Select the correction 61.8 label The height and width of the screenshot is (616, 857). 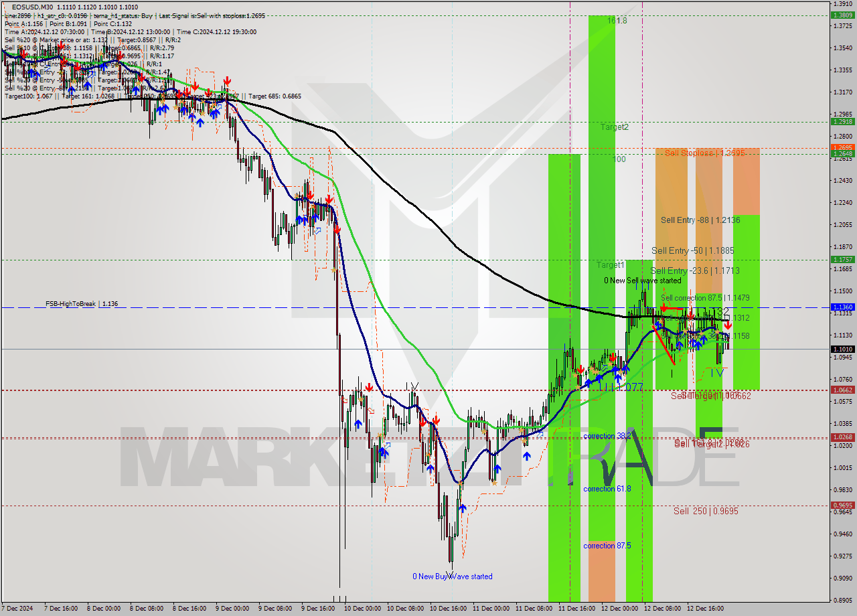[x=607, y=489]
